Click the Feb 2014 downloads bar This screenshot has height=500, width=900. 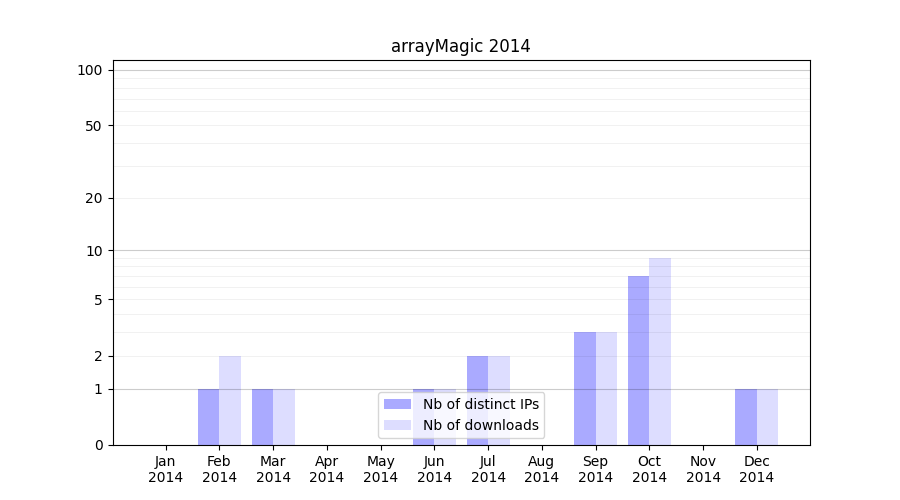pos(230,400)
